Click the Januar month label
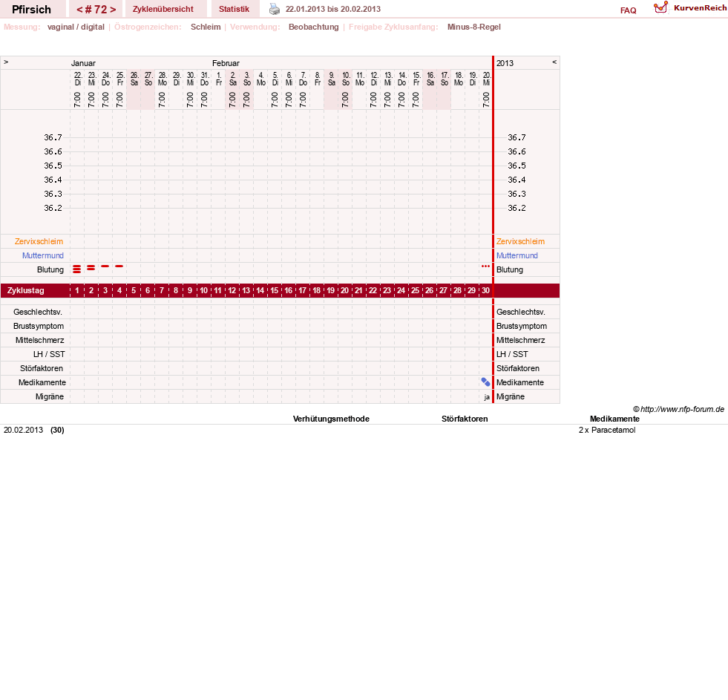 click(x=83, y=63)
